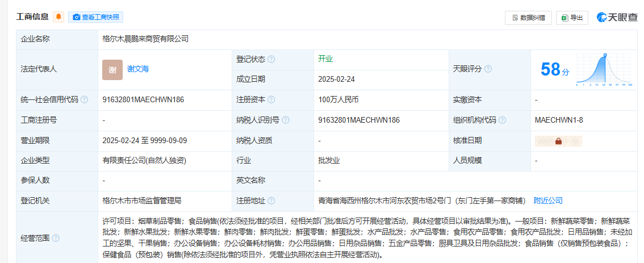Image resolution: width=644 pixels, height=263 pixels.
Task: Click the 登记机关 label
Action: (x=35, y=201)
